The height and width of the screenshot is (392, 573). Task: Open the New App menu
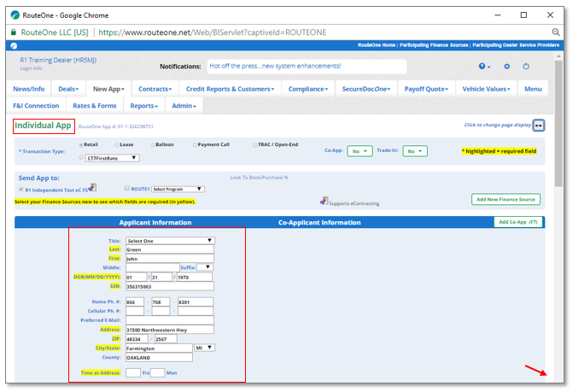tap(108, 89)
